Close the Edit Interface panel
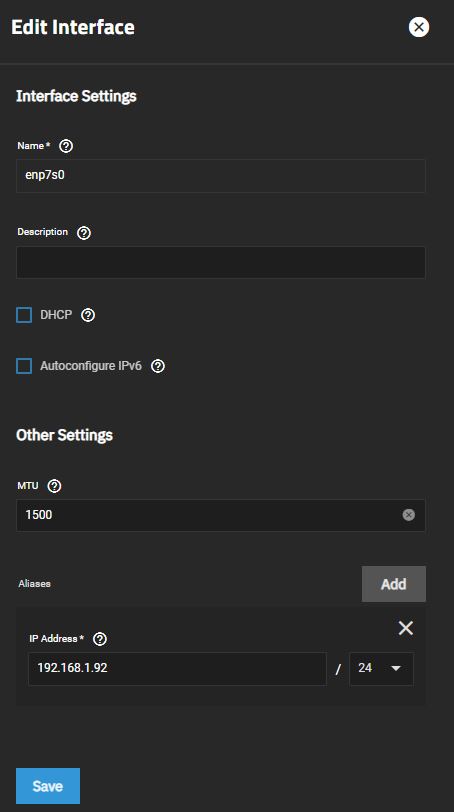 pos(419,27)
